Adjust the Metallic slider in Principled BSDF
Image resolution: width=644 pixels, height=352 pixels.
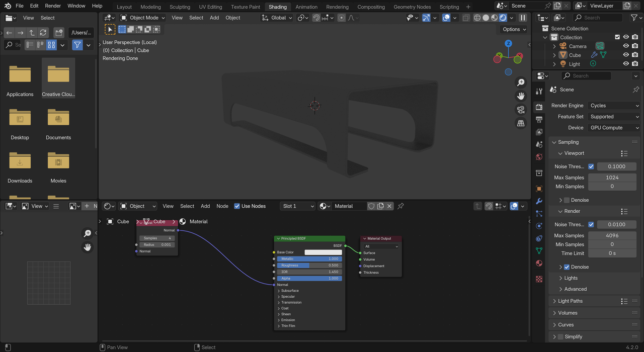pyautogui.click(x=309, y=259)
